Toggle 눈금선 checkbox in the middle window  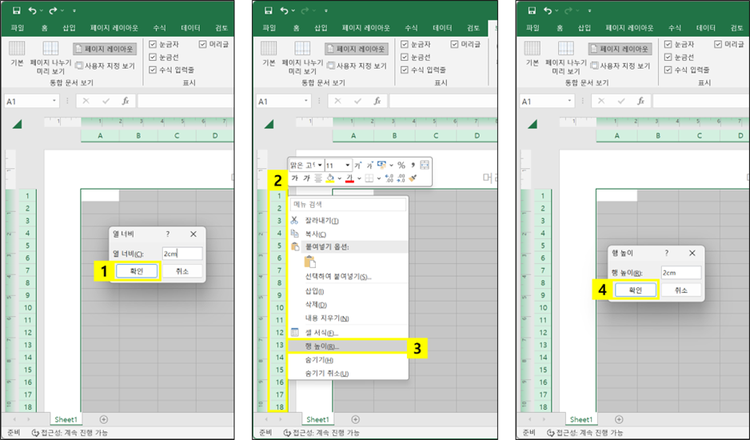(x=404, y=57)
